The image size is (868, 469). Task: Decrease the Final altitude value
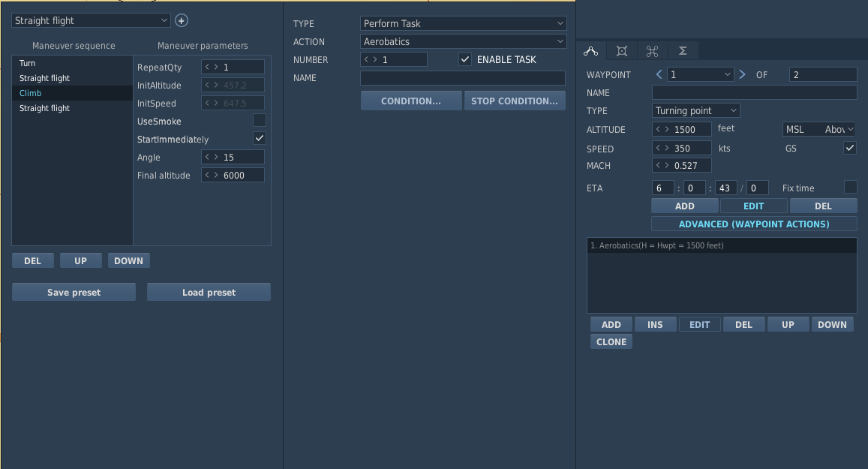tap(207, 175)
